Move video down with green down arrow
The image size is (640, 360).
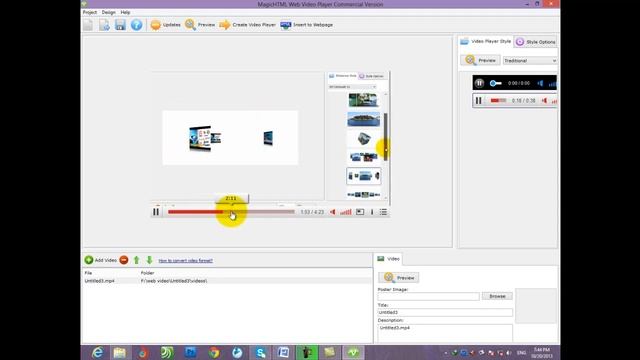[149, 260]
